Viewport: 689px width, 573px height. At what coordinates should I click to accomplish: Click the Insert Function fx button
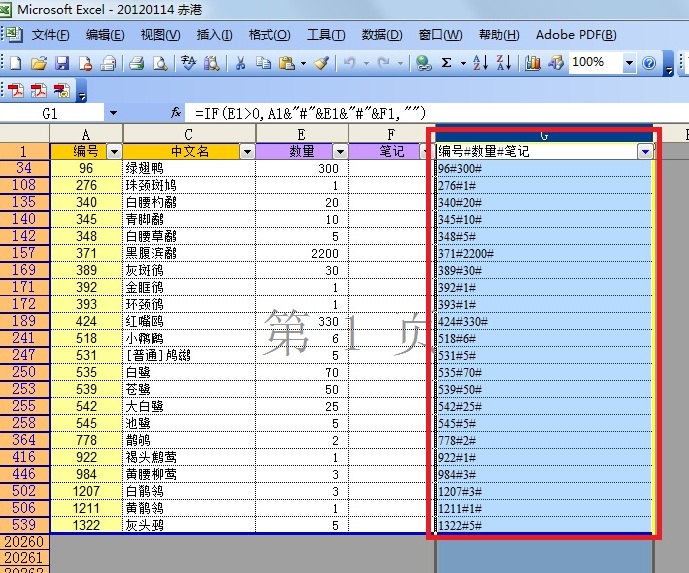[177, 114]
